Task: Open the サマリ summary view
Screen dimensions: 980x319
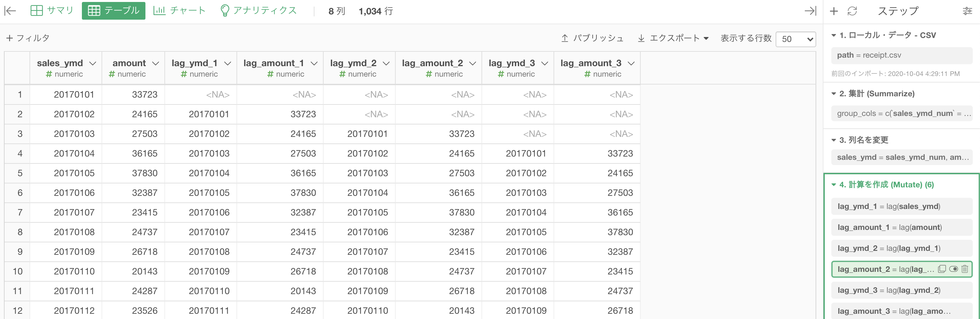Action: click(x=51, y=11)
